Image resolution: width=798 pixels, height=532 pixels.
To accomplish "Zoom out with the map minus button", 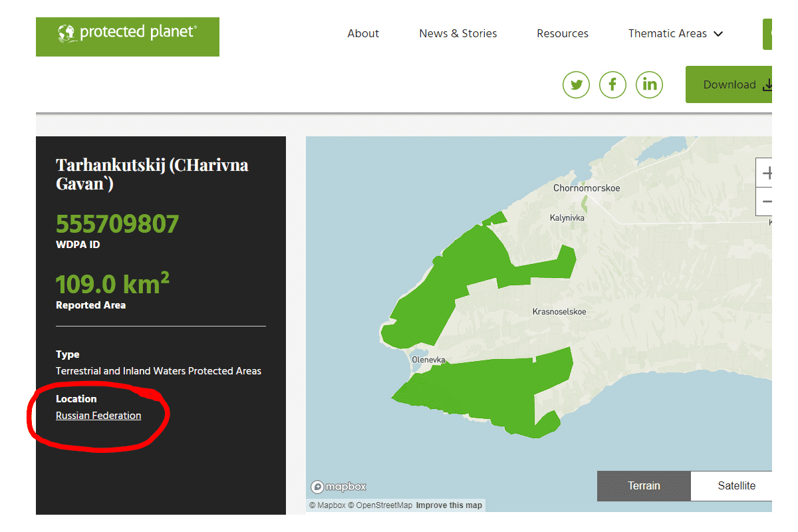I will (765, 201).
